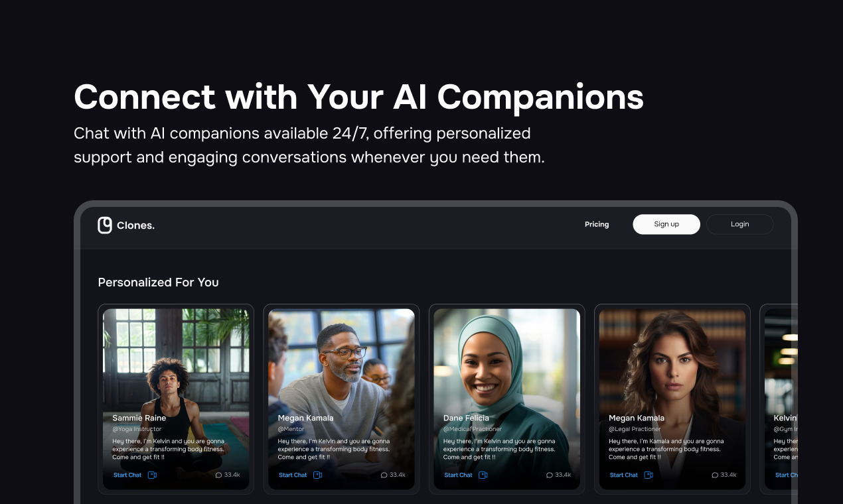Image resolution: width=843 pixels, height=504 pixels.
Task: Click the Sign up button
Action: coord(666,224)
